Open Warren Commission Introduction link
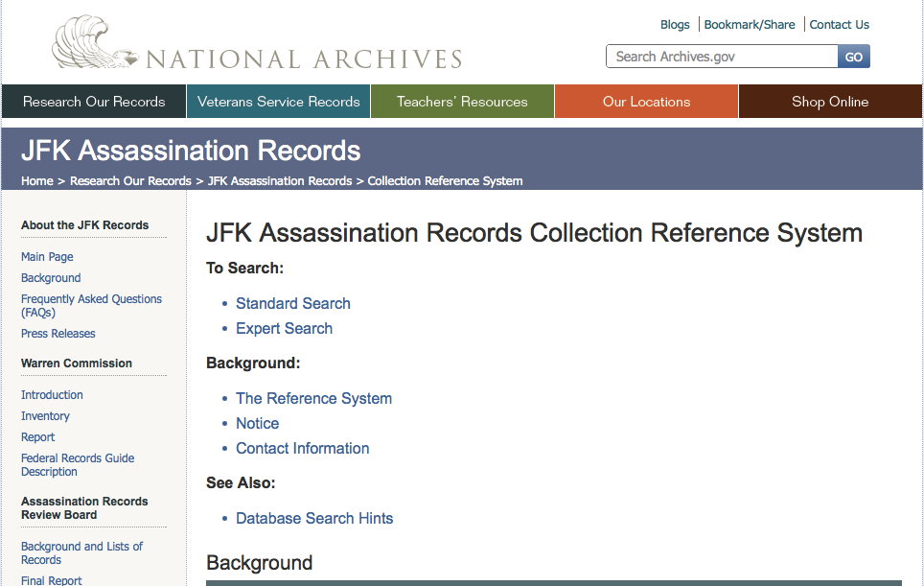The height and width of the screenshot is (586, 924). click(x=52, y=395)
